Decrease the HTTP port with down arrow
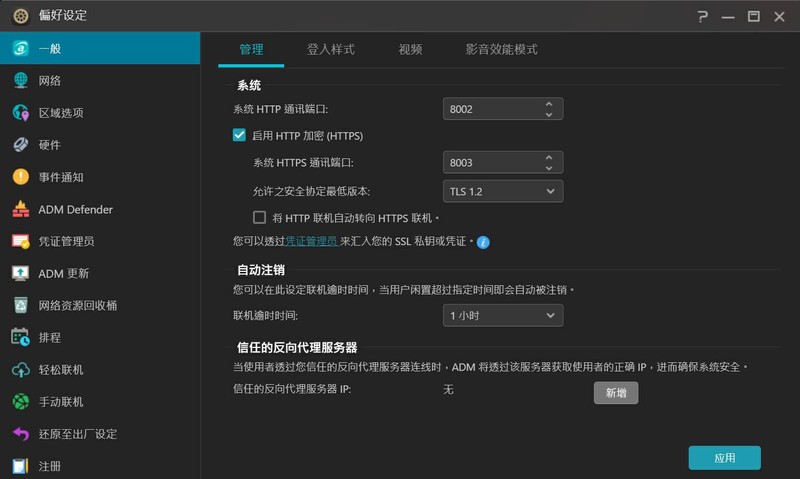 [x=549, y=115]
